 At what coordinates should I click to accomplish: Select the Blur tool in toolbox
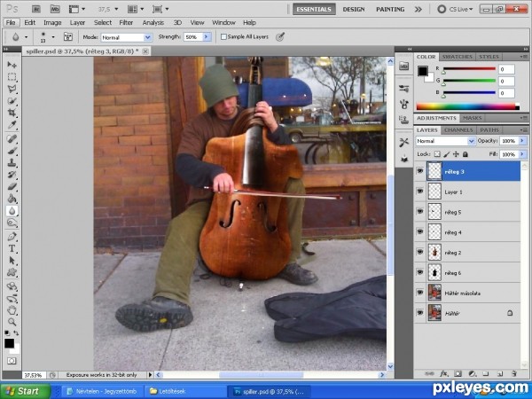[x=12, y=211]
